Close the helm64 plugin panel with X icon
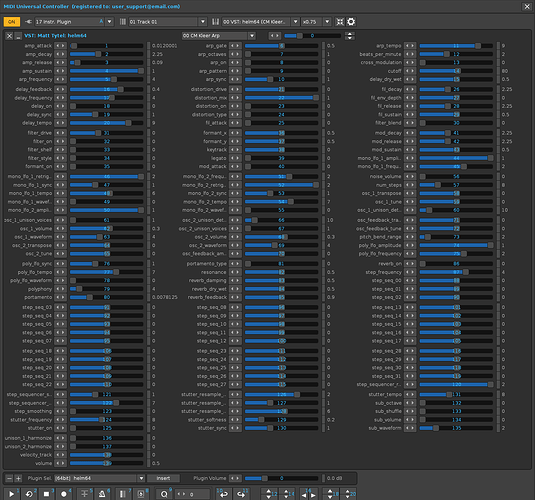 tap(9, 35)
